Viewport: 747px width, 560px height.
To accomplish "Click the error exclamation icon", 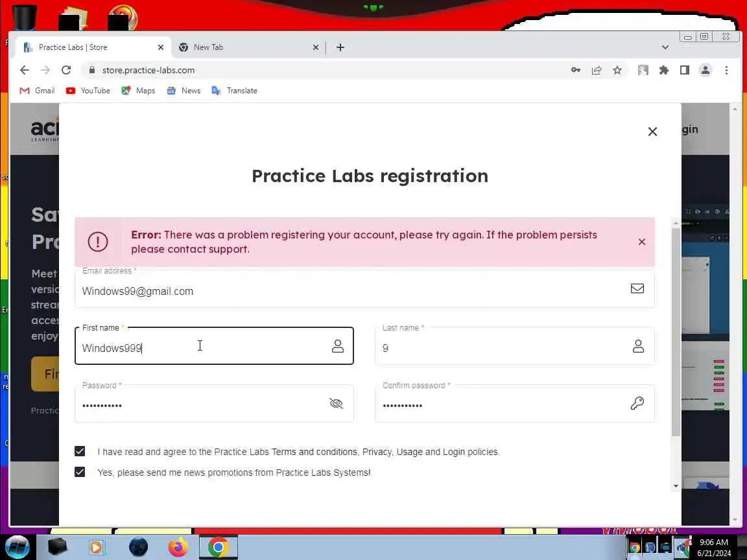I will tap(98, 242).
